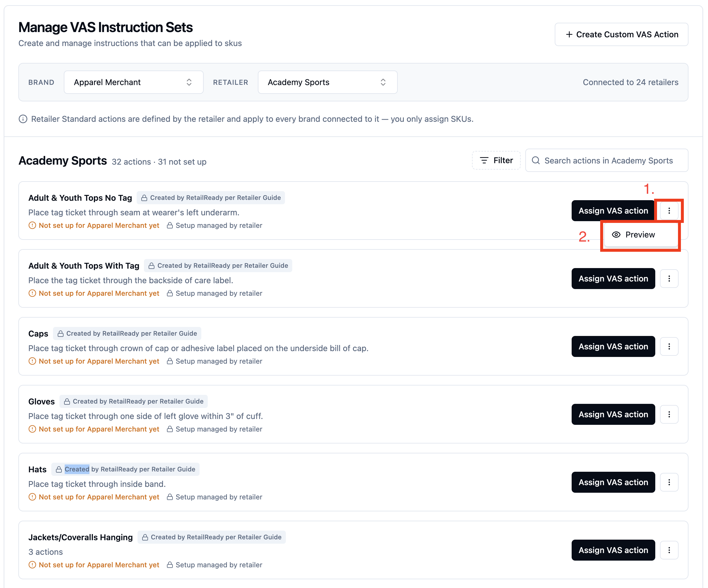Screen dimensions: 708x588
Task: Focus the Search actions in Academy Sports field
Action: (607, 161)
